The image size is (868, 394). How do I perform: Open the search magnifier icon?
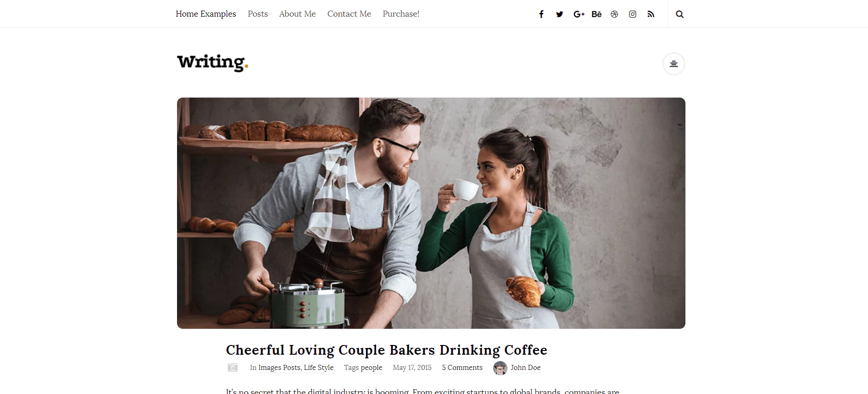(x=679, y=14)
